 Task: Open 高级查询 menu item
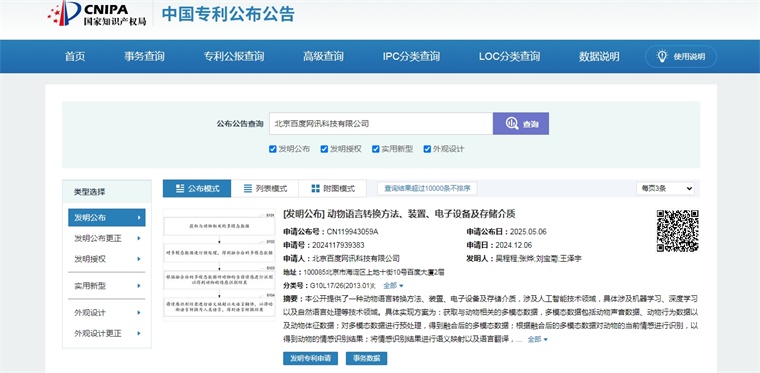(x=323, y=57)
